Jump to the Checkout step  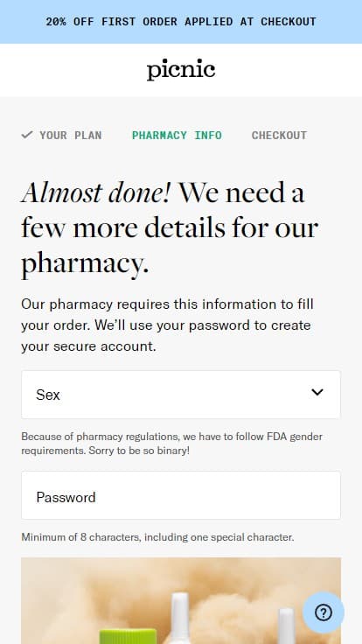point(279,135)
